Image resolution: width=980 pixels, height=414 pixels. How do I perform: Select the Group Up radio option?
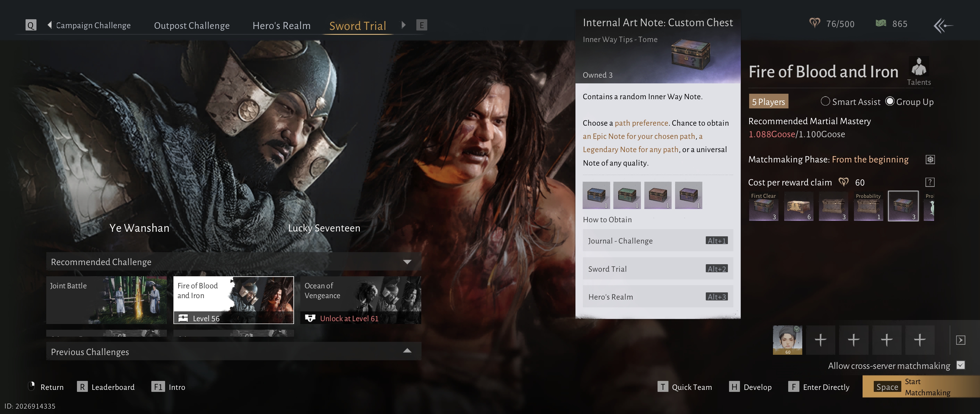tap(890, 101)
